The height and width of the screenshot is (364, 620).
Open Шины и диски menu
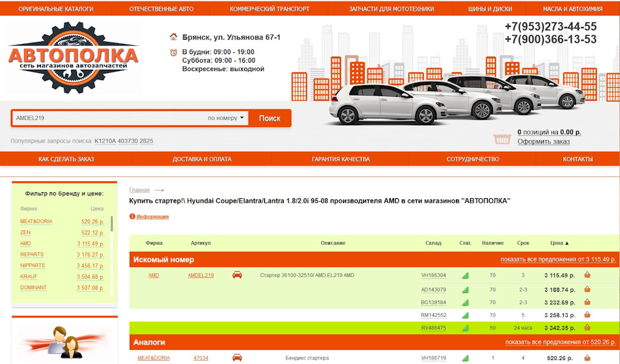(490, 8)
